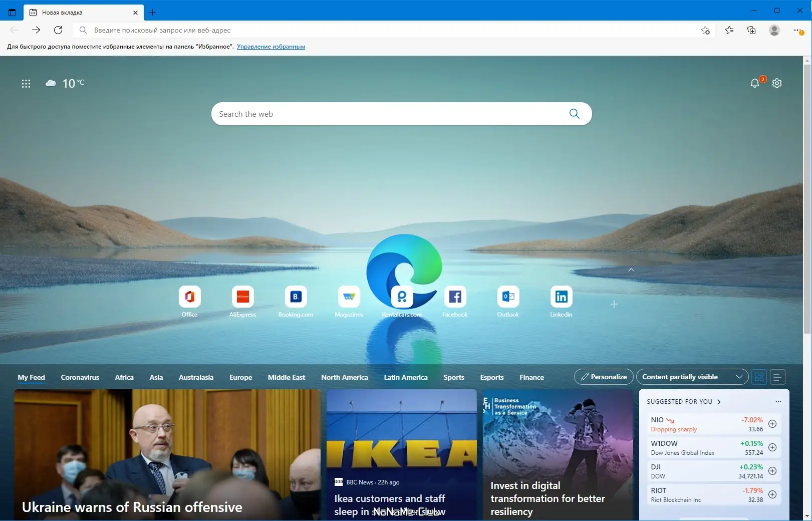Switch to the Asia tab
Viewport: 812px width, 521px height.
tap(156, 377)
